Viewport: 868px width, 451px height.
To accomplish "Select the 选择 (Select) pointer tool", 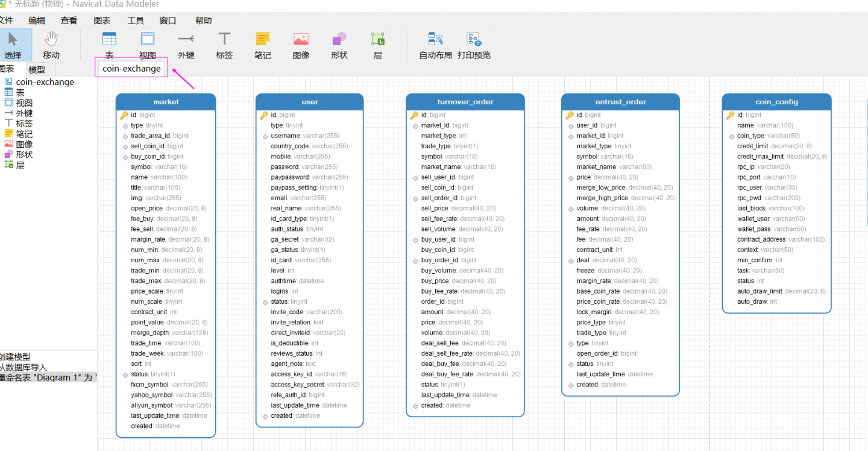I will (x=13, y=45).
